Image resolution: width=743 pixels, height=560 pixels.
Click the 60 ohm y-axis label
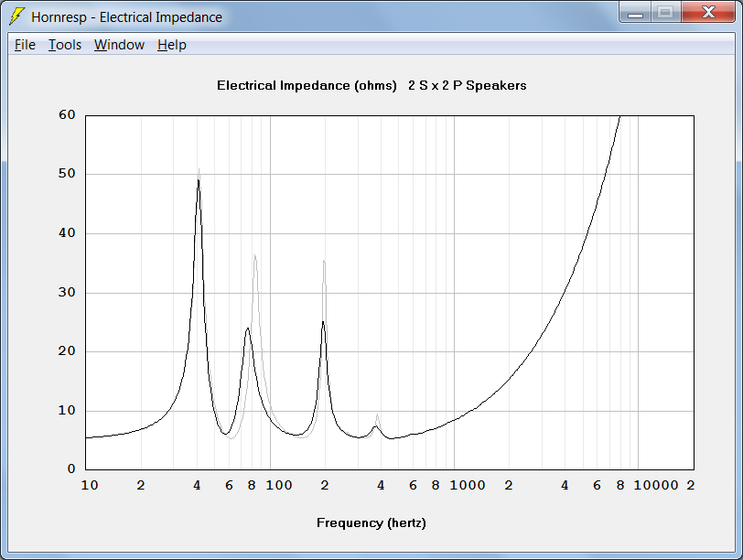pos(67,114)
